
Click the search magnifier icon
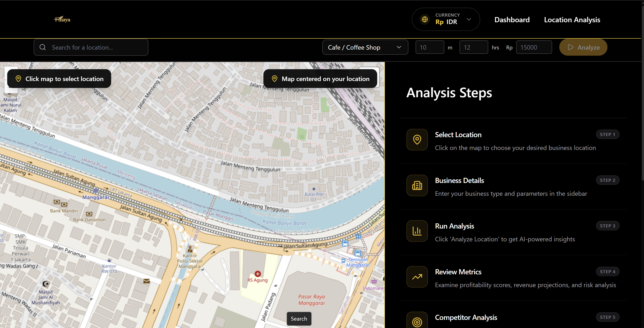(43, 47)
